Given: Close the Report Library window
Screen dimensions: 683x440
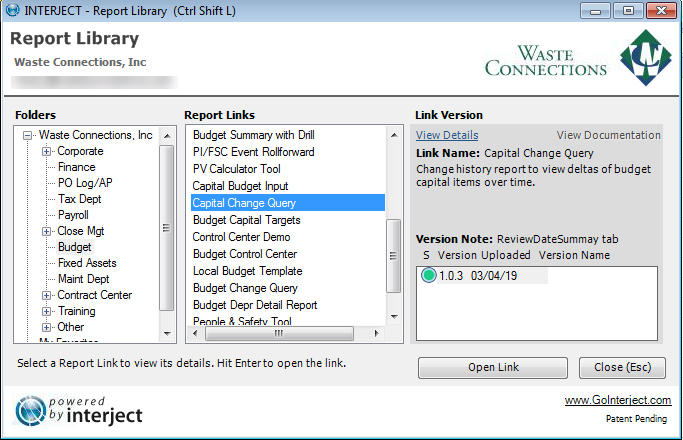Looking at the screenshot, I should pyautogui.click(x=661, y=10).
